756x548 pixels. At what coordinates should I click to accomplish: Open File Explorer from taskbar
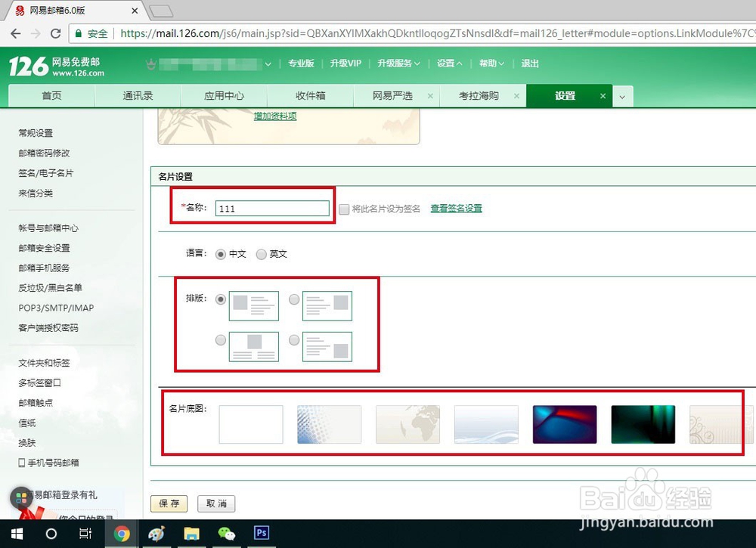point(191,534)
